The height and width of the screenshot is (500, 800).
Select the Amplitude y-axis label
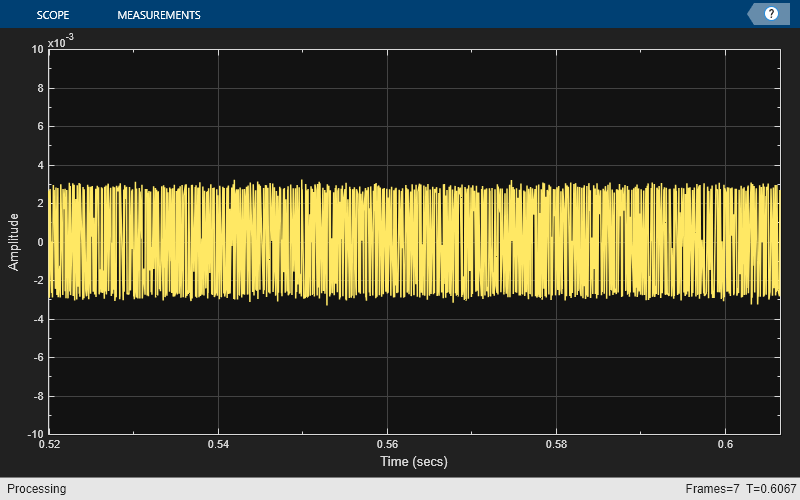click(x=14, y=241)
